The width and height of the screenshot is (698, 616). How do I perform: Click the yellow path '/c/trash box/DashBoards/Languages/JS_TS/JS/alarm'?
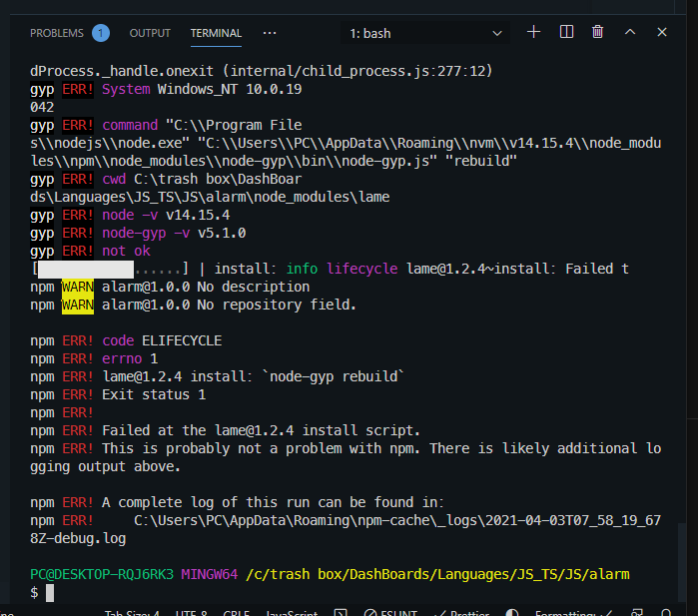437,575
